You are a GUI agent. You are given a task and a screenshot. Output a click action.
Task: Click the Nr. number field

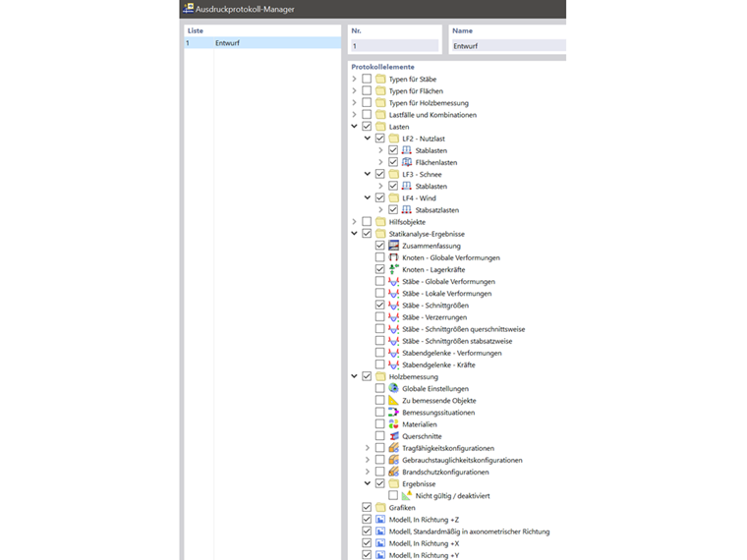394,46
